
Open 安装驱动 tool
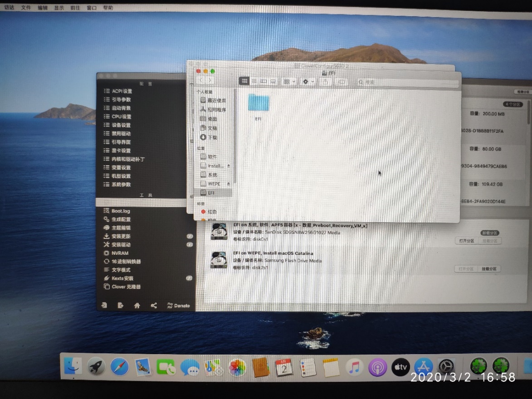117,244
